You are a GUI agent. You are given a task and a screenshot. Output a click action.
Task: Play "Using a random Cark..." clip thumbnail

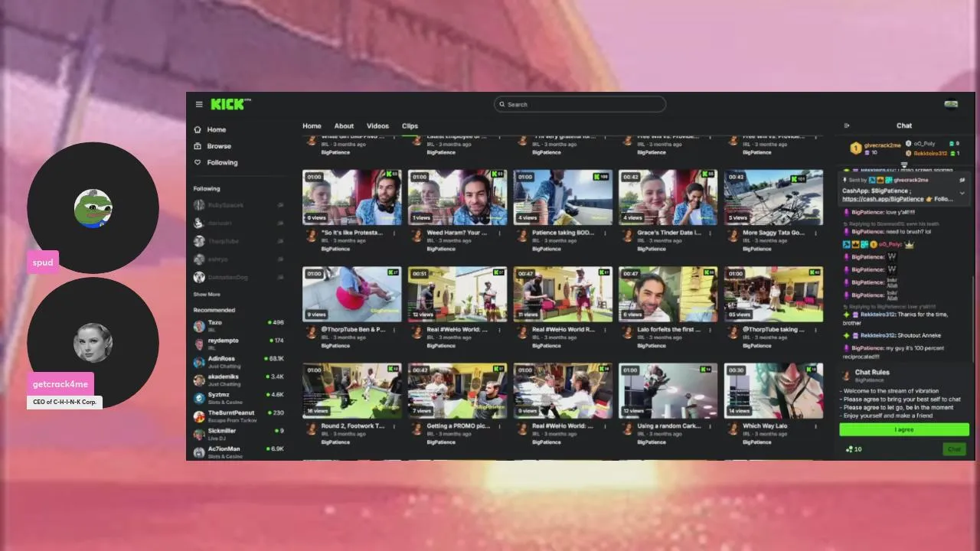[x=668, y=391]
